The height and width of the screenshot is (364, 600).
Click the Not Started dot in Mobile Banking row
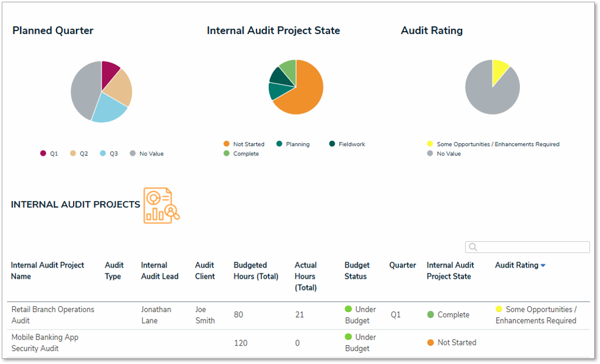point(430,342)
